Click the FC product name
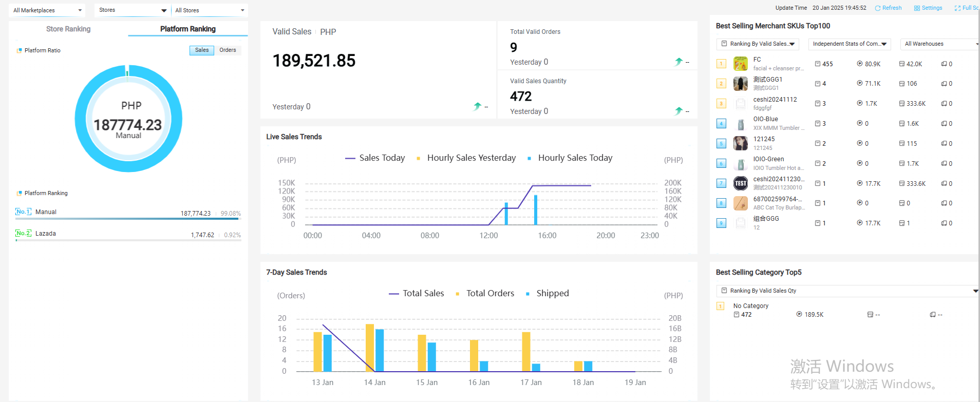980x402 pixels. pyautogui.click(x=757, y=60)
